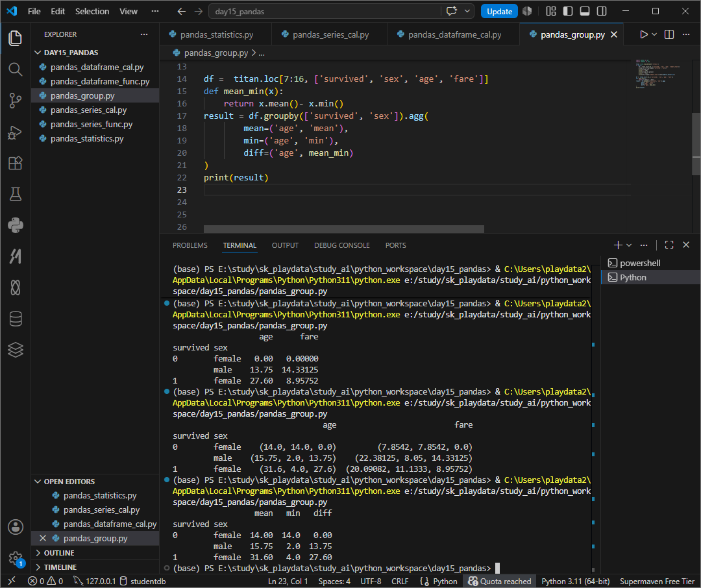The width and height of the screenshot is (701, 588).
Task: Open the title bar overflow menu ellipsis
Action: [155, 11]
